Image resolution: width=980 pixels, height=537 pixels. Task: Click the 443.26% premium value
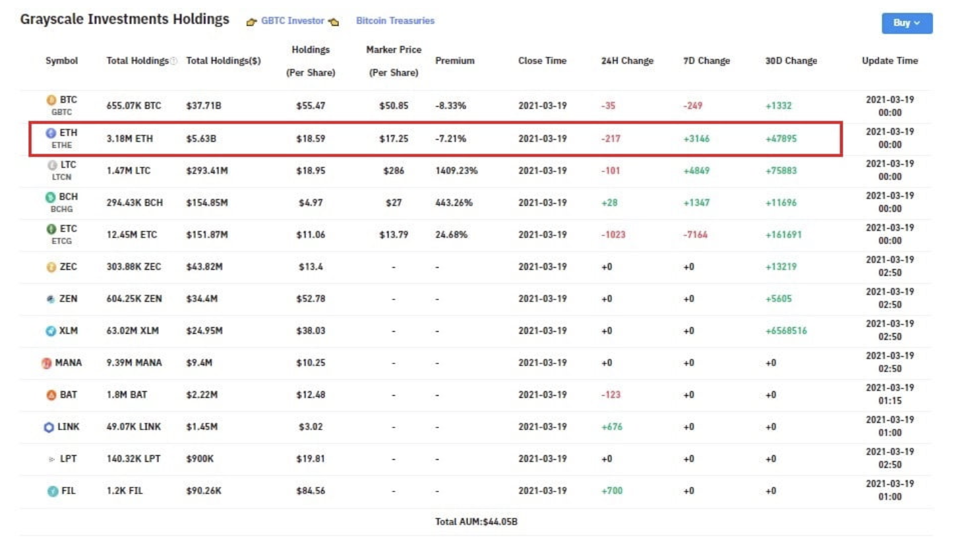[454, 203]
